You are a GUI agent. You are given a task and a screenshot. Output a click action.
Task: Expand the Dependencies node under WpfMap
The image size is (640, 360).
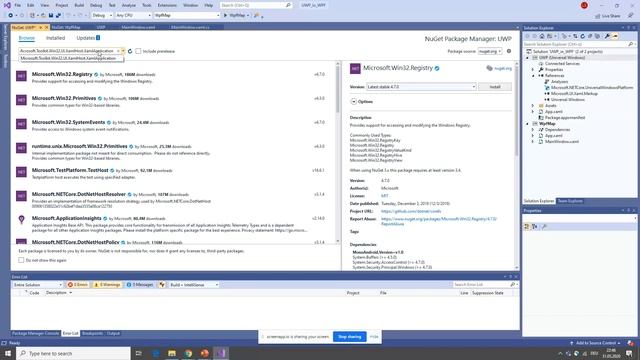coord(533,130)
